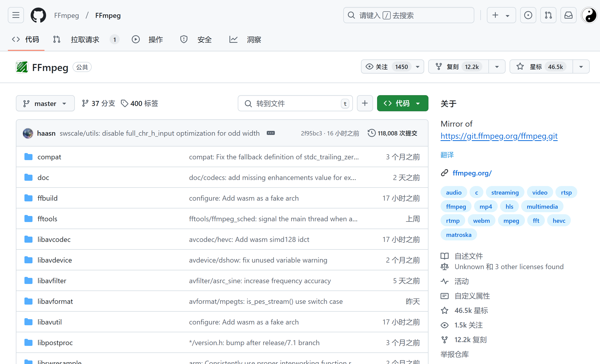The height and width of the screenshot is (364, 600).
Task: Open the libavutil folder
Action: click(50, 322)
